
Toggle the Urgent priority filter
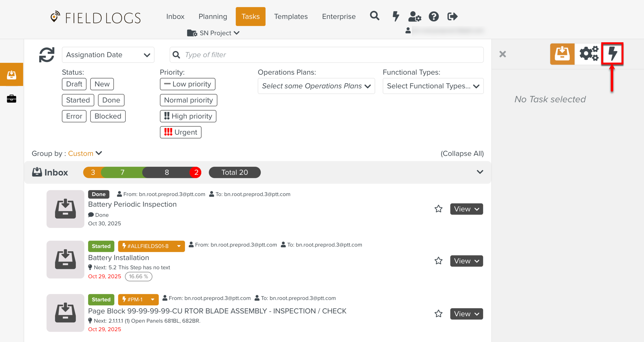click(x=181, y=132)
